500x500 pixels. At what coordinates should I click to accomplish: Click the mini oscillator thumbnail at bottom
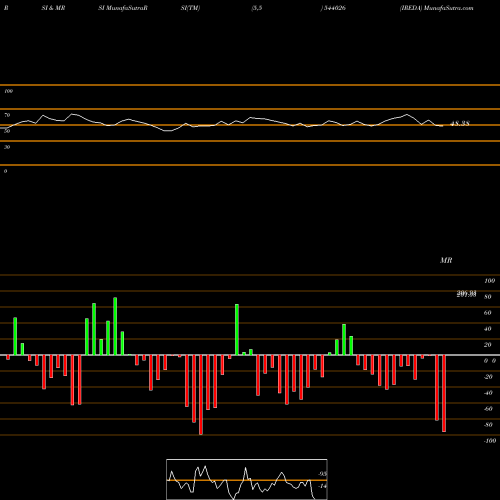tap(247, 479)
